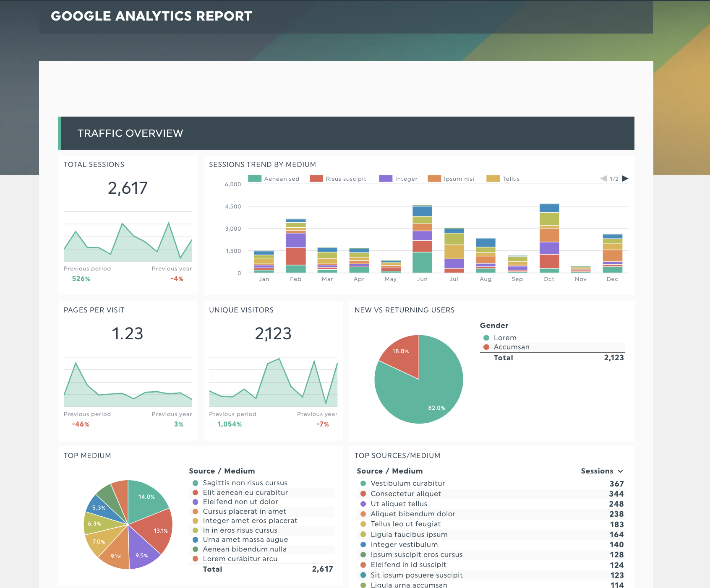
Task: Click the Eleifend non ut dolor legend dot
Action: point(195,502)
